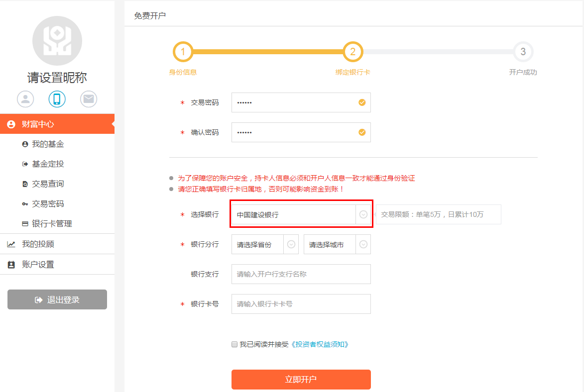Click the user profile icon under the avatar
The height and width of the screenshot is (392, 584).
25,99
